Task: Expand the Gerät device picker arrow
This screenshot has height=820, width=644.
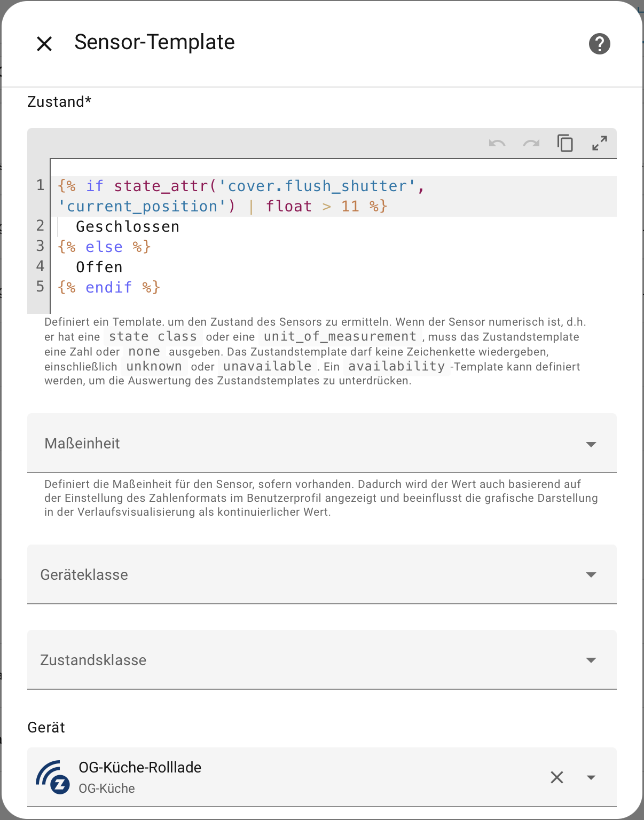Action: (x=591, y=777)
